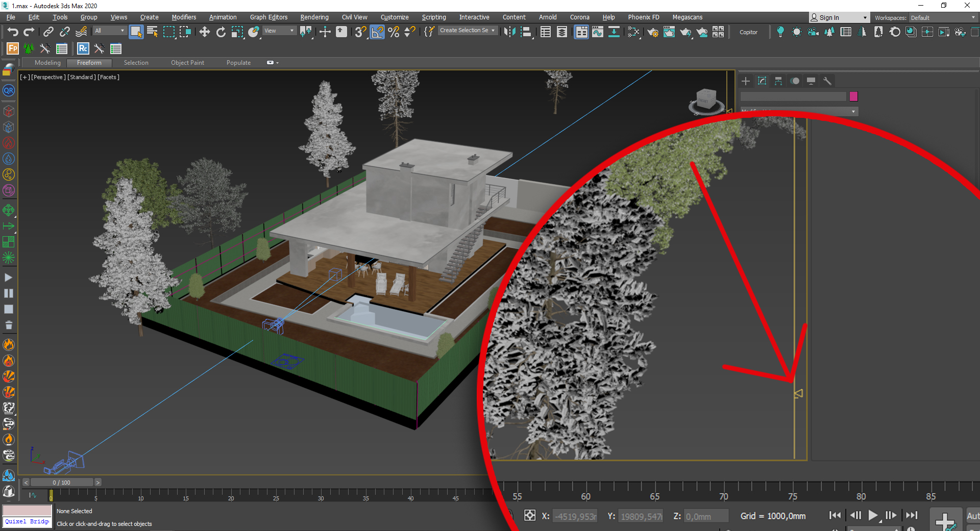
Task: Activate Select and Rotate tool
Action: [x=220, y=32]
